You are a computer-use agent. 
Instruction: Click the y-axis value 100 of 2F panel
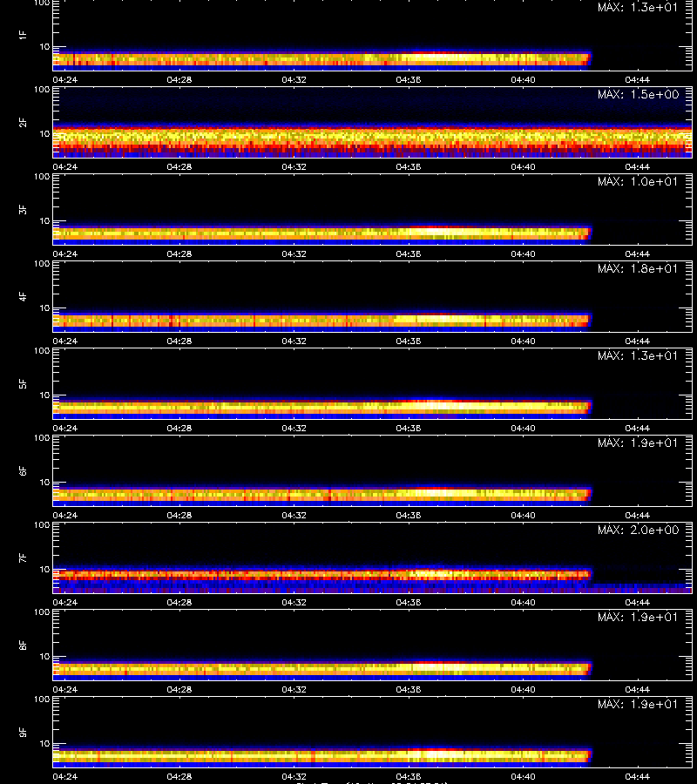[42, 90]
